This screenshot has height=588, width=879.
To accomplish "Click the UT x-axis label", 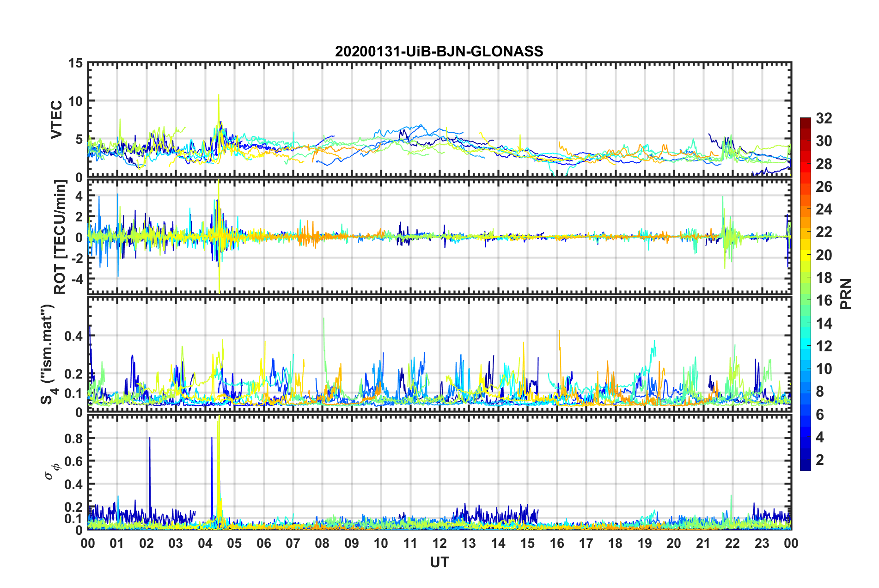I will pyautogui.click(x=439, y=562).
